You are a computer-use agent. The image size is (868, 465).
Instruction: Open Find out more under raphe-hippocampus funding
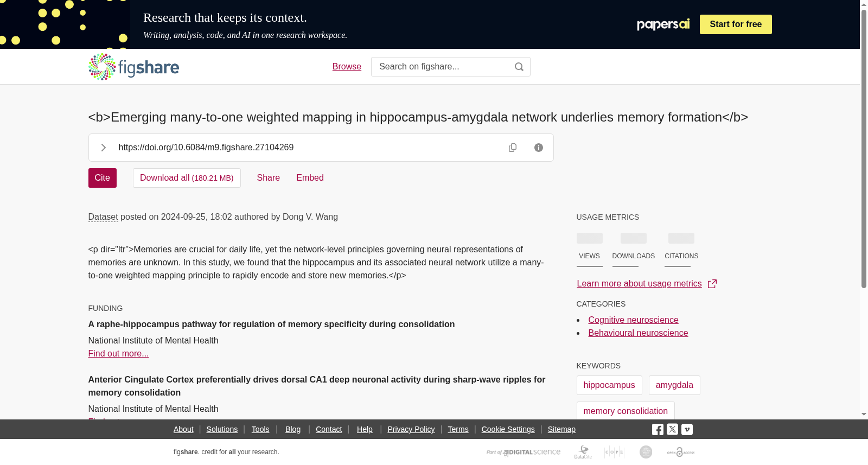(118, 354)
